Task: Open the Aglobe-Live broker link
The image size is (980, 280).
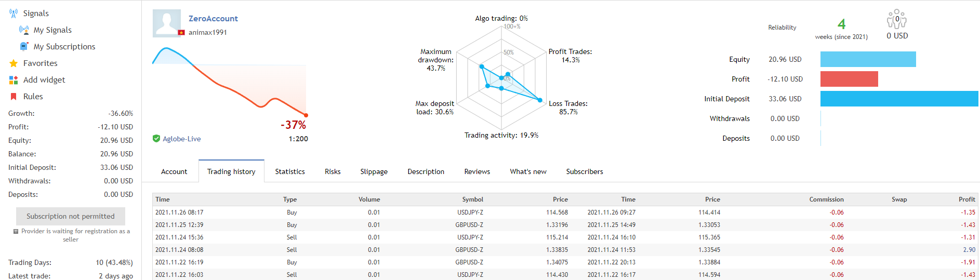Action: pos(182,139)
